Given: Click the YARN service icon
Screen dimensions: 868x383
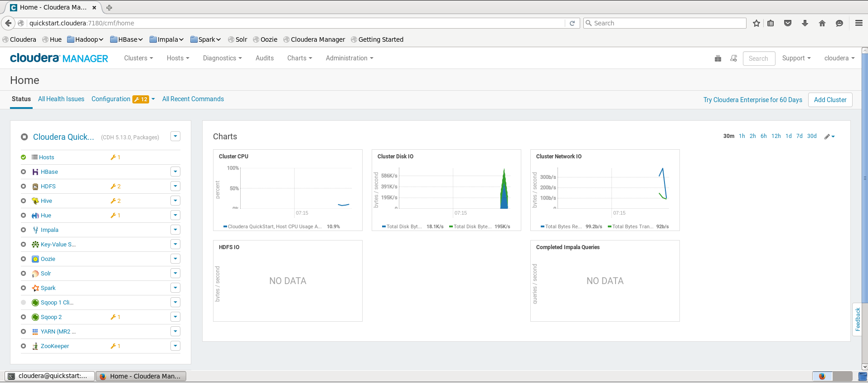Looking at the screenshot, I should [x=35, y=332].
